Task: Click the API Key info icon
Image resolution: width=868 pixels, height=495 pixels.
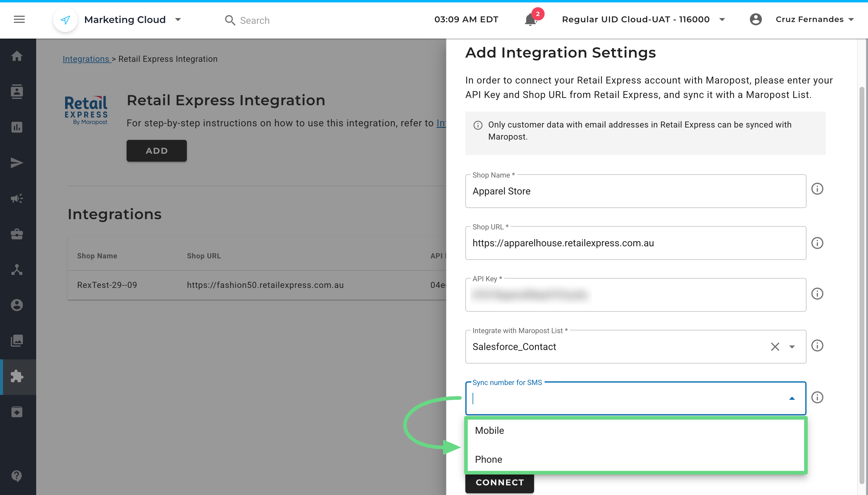Action: click(817, 294)
